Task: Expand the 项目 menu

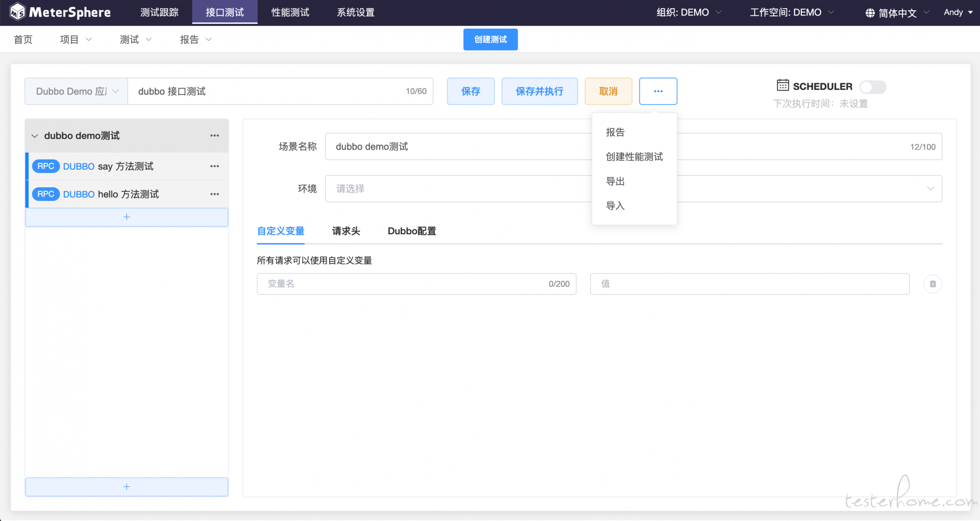Action: pos(76,39)
